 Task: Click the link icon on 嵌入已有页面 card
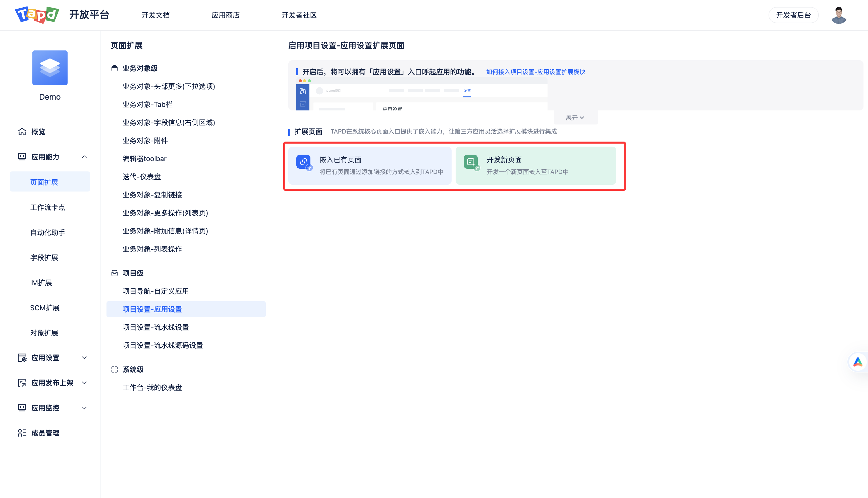303,162
